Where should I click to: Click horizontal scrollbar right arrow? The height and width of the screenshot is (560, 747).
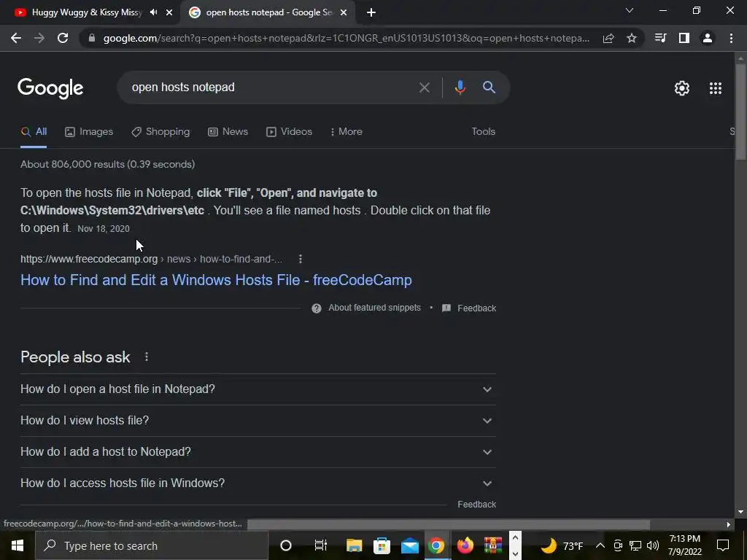tap(729, 525)
